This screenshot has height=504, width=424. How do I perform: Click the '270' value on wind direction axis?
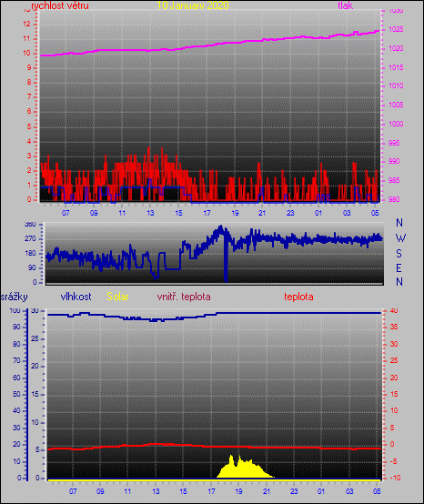(30, 239)
